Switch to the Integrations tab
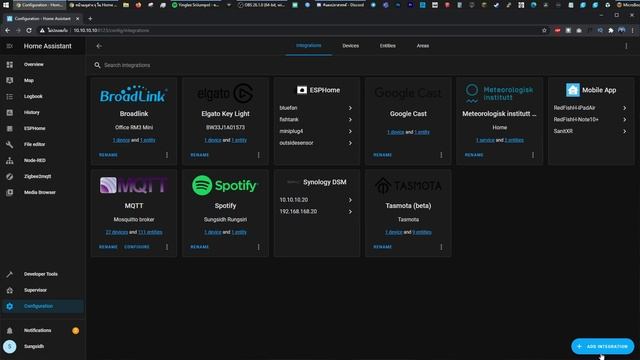The width and height of the screenshot is (640, 360). (309, 46)
